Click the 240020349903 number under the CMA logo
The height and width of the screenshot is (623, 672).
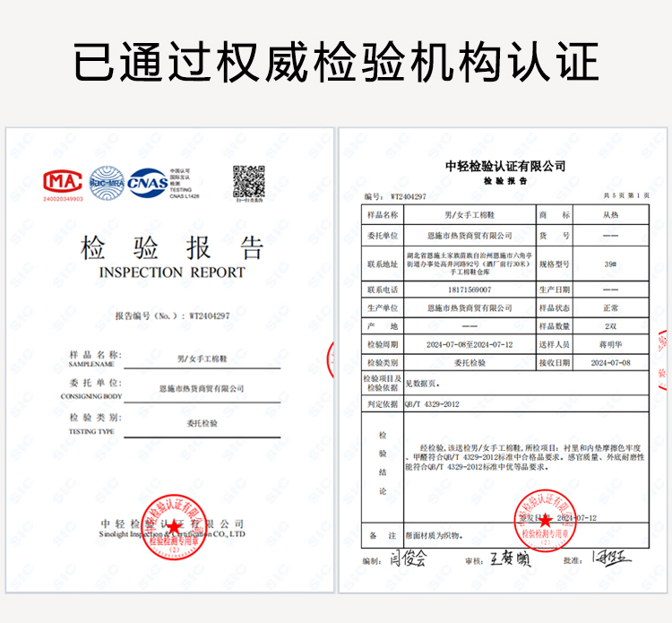coord(63,199)
